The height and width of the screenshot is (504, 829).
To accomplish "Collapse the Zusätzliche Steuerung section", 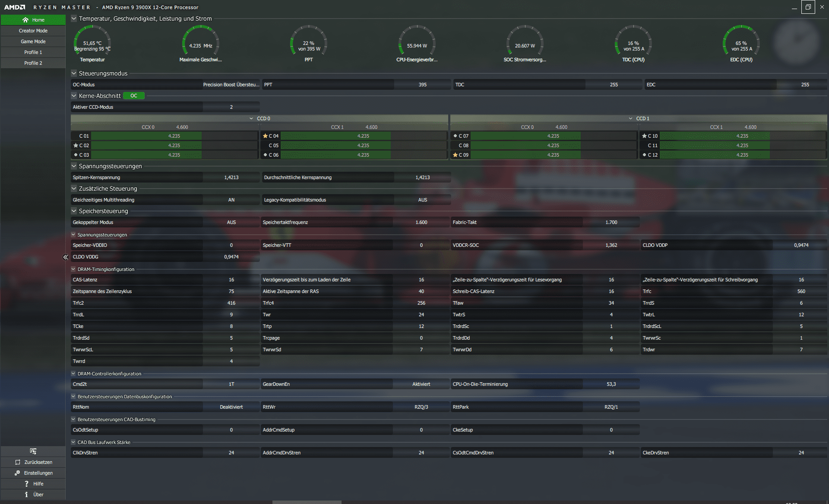I will coord(74,189).
